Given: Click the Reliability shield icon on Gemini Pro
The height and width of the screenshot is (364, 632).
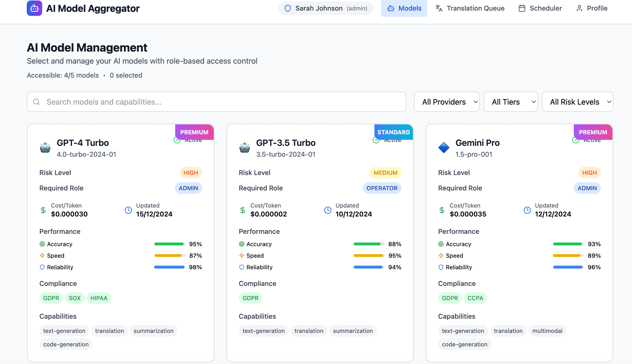Looking at the screenshot, I should (441, 267).
